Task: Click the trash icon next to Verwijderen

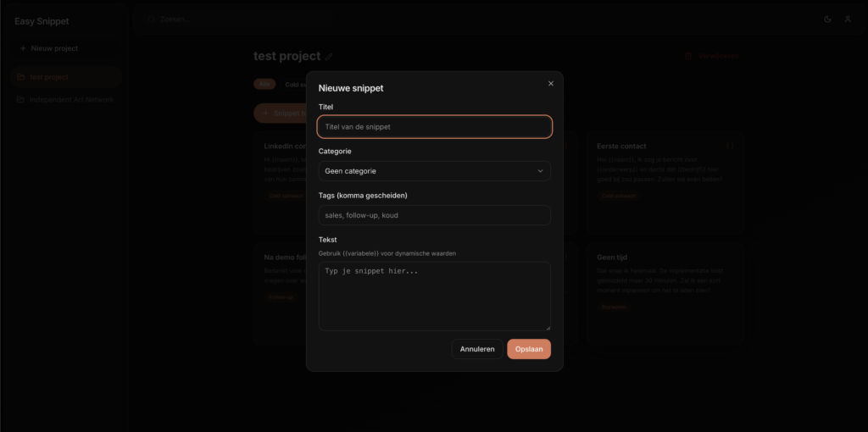Action: point(688,57)
